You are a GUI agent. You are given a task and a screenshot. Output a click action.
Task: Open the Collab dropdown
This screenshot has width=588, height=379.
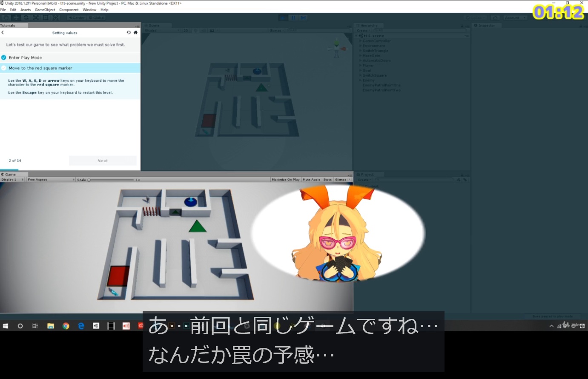point(476,18)
